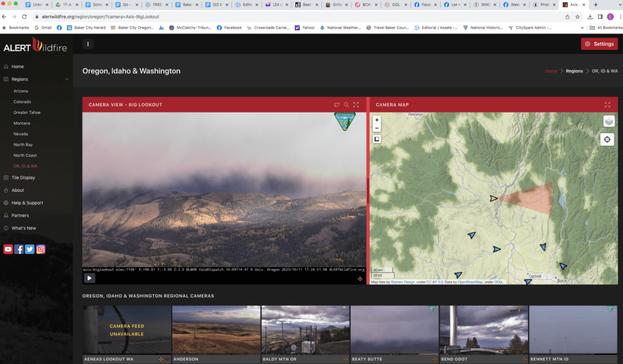The image size is (623, 364).
Task: Go back to the previous page
Action: 4,16
